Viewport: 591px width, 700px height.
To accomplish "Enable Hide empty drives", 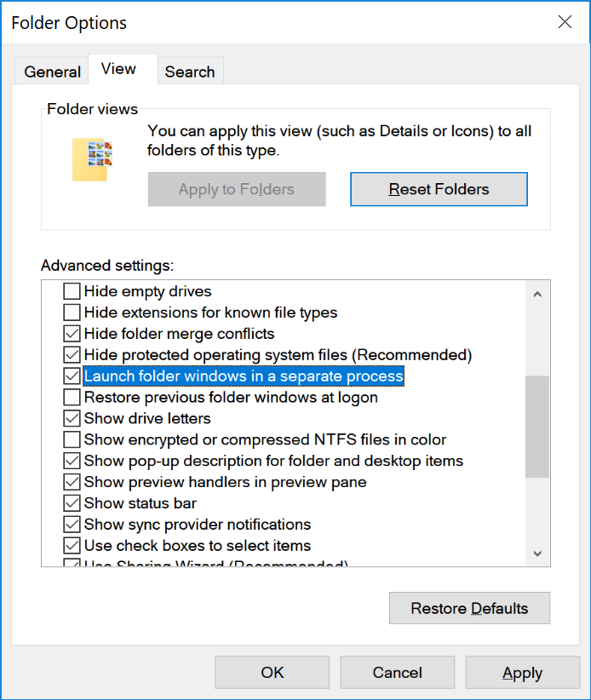I will 72,291.
